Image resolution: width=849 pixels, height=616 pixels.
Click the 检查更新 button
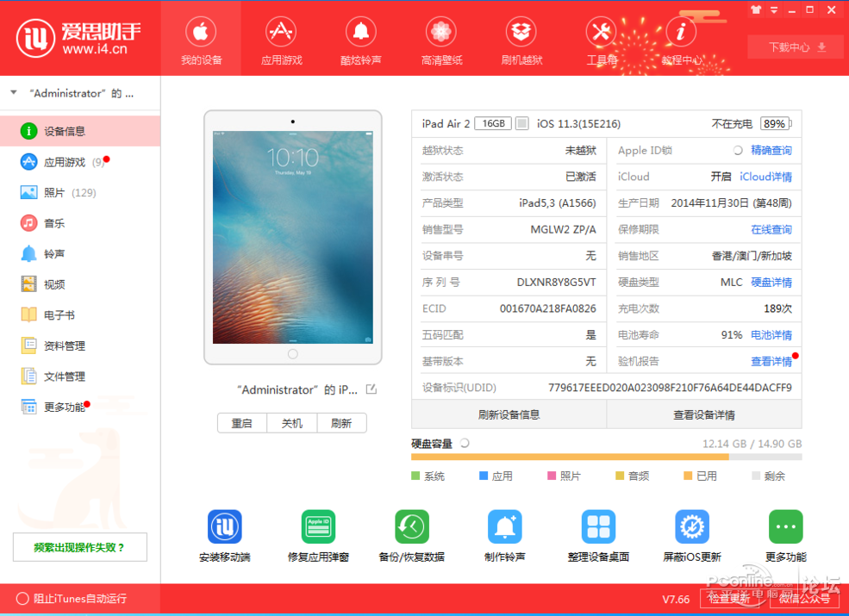pyautogui.click(x=729, y=598)
